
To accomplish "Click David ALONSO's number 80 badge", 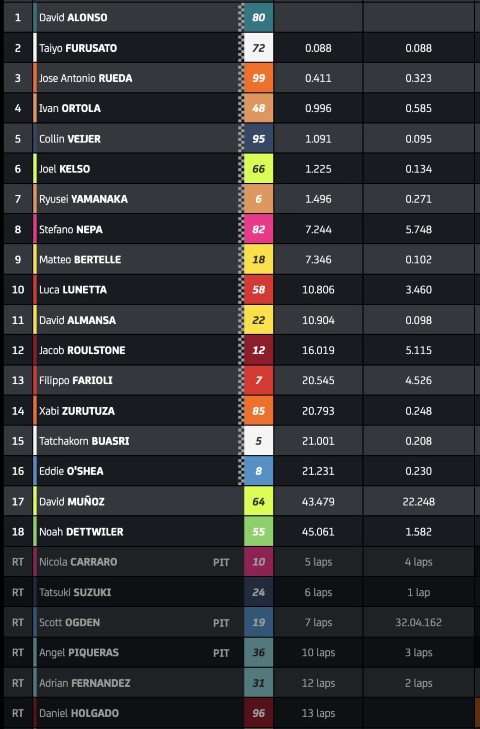I will click(x=259, y=18).
